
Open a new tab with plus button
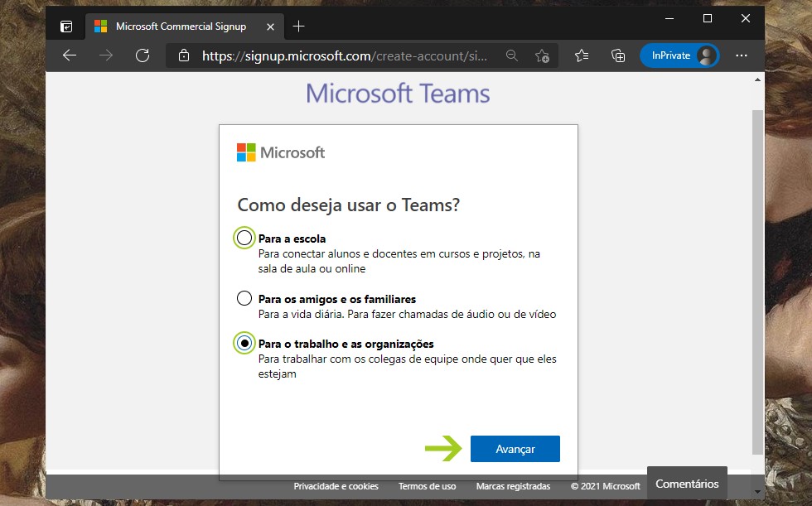pos(299,27)
